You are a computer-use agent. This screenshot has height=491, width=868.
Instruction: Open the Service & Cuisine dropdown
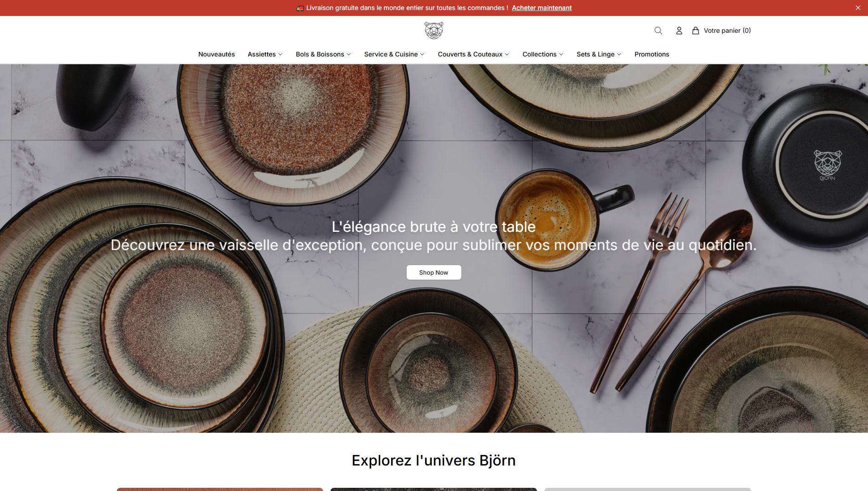pyautogui.click(x=394, y=54)
